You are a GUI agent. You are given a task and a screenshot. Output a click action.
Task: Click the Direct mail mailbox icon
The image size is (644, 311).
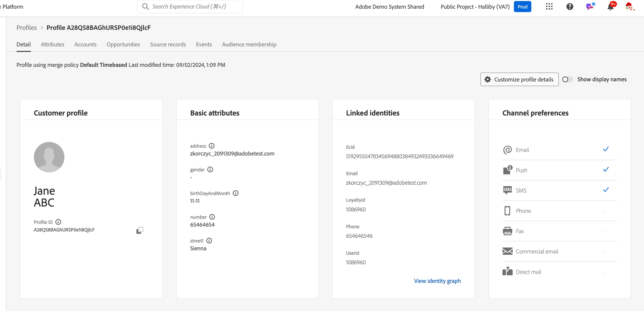point(507,271)
